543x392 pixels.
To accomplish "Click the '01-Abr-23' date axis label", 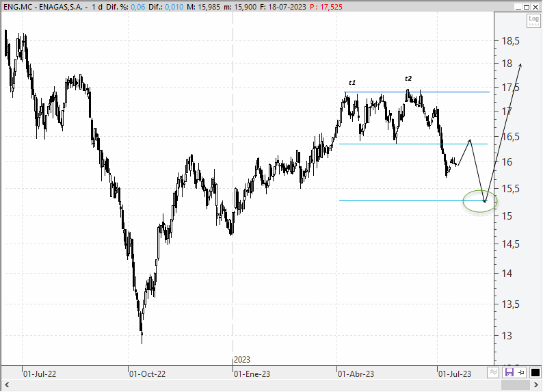I will [356, 374].
